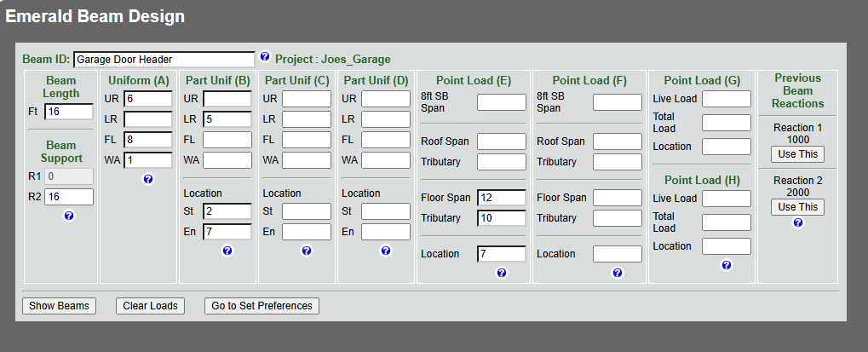Click the R2 beam support field
868x352 pixels.
[69, 197]
